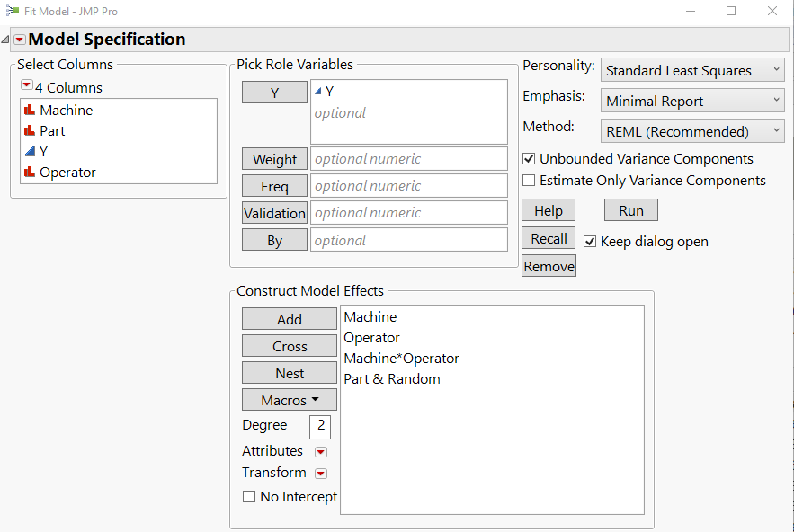
Task: Open the Personality dropdown
Action: click(691, 70)
